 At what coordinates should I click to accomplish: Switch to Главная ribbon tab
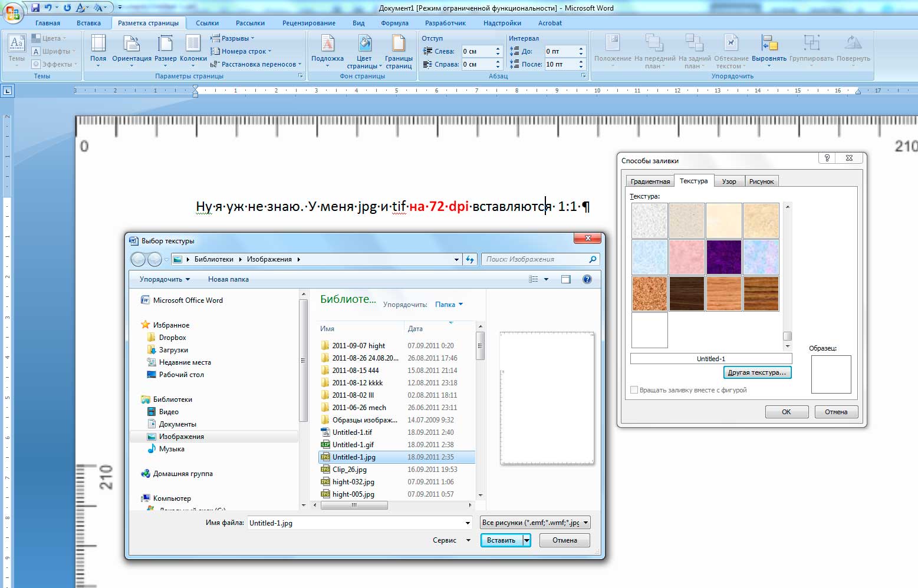[x=48, y=23]
